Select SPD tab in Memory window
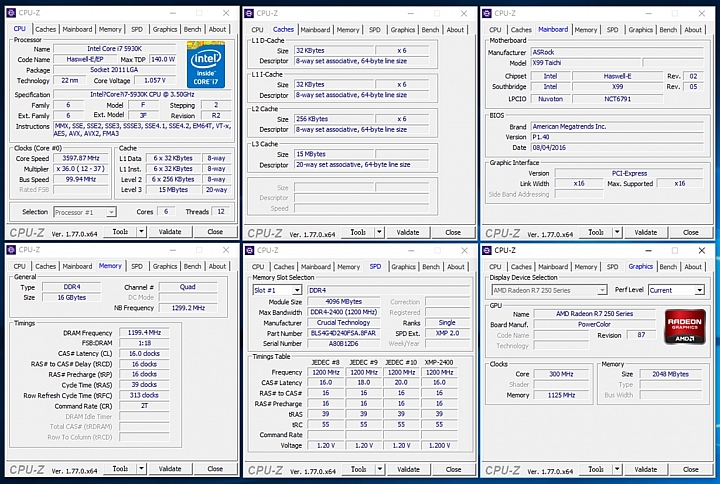This screenshot has width=720, height=484. click(x=137, y=266)
